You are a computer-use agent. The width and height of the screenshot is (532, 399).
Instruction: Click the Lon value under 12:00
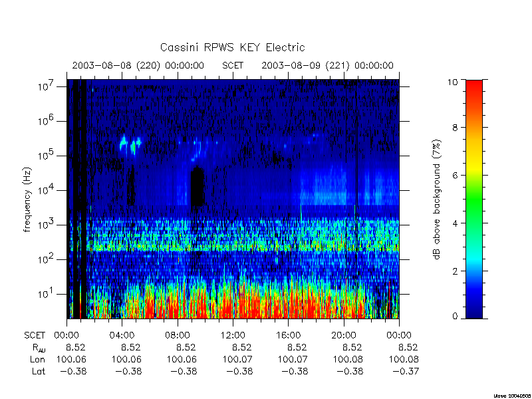[x=237, y=359]
